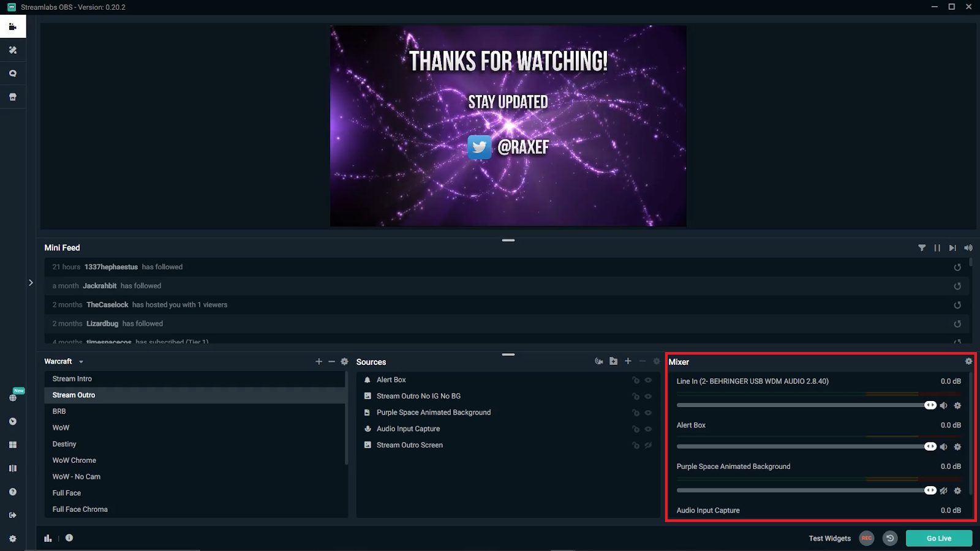Open performance stats bar chart icon

point(48,538)
